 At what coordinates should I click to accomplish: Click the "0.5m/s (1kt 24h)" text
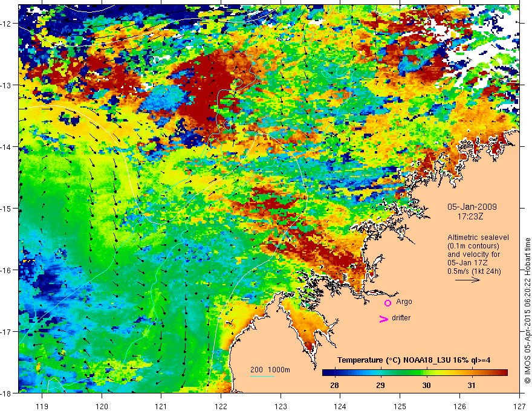pos(474,271)
